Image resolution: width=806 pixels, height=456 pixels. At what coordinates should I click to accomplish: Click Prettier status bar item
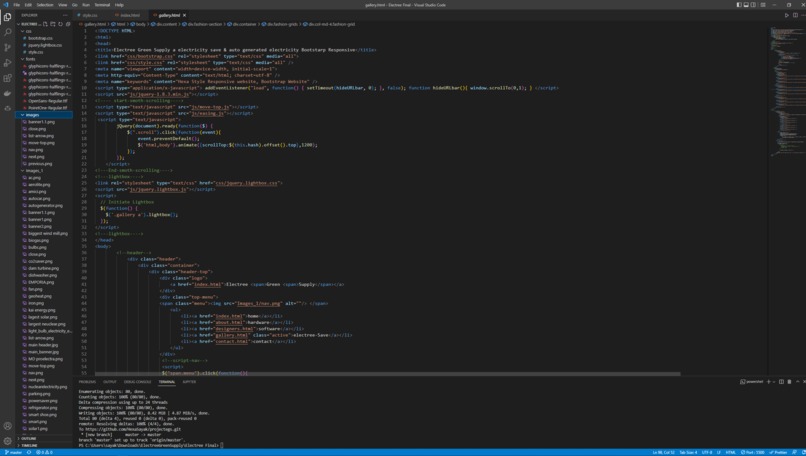click(x=778, y=452)
